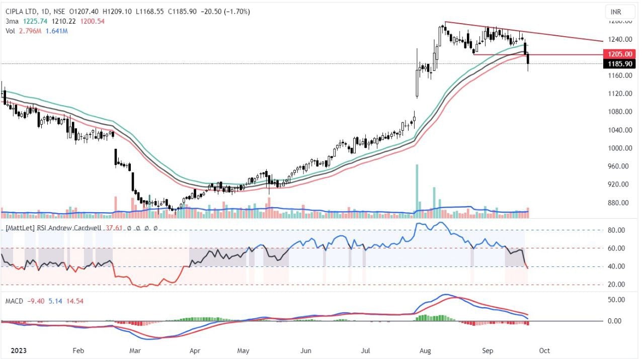Click the Oct label on time axis
Image resolution: width=644 pixels, height=359 pixels.
point(544,350)
